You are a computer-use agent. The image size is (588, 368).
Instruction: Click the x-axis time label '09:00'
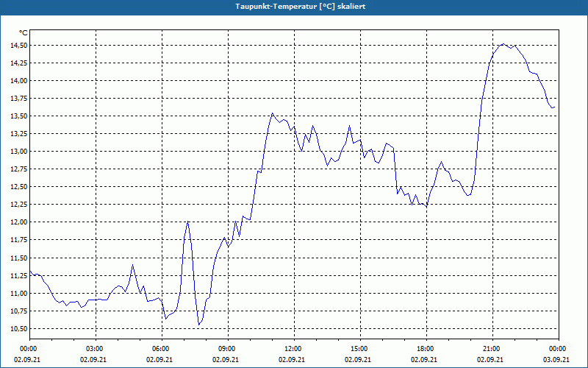coord(228,349)
